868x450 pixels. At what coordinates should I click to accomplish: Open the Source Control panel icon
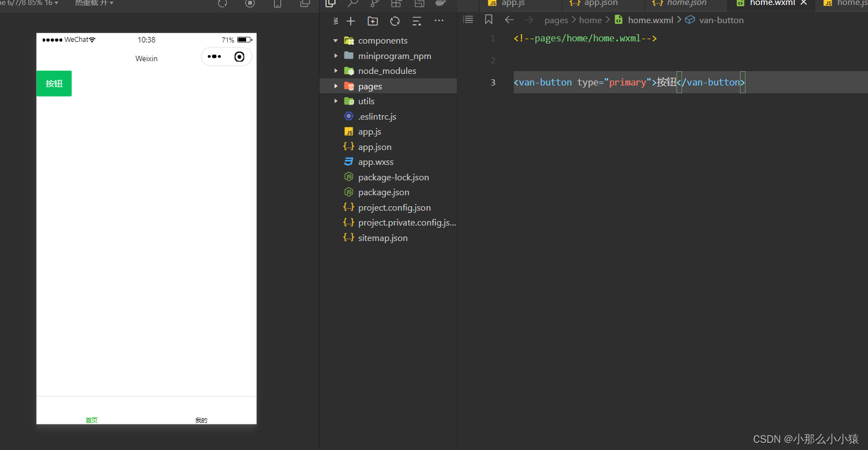[375, 3]
